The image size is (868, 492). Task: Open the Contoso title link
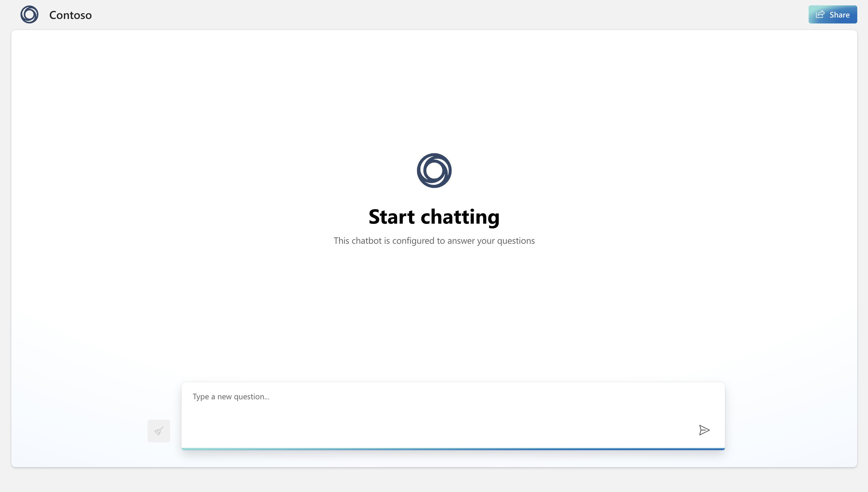click(70, 15)
